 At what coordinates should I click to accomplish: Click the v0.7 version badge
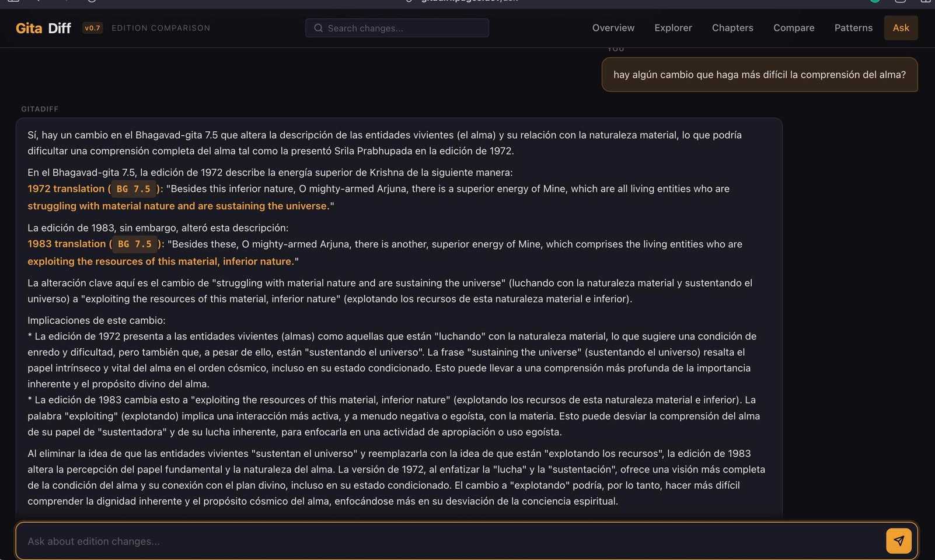tap(92, 28)
